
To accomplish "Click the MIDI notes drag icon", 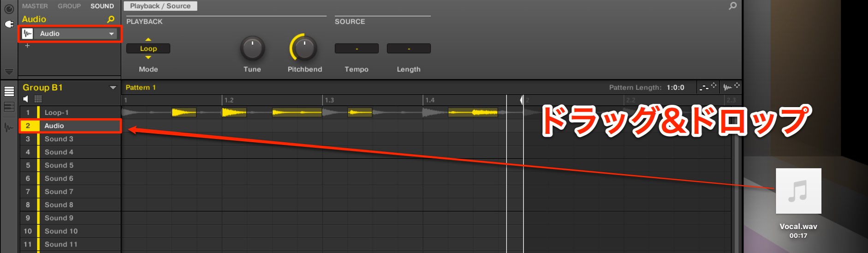I will point(707,87).
